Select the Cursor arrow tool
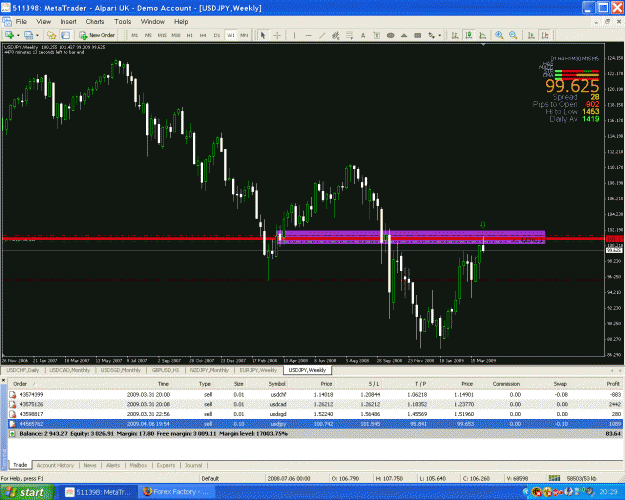The width and height of the screenshot is (625, 500). [x=263, y=35]
